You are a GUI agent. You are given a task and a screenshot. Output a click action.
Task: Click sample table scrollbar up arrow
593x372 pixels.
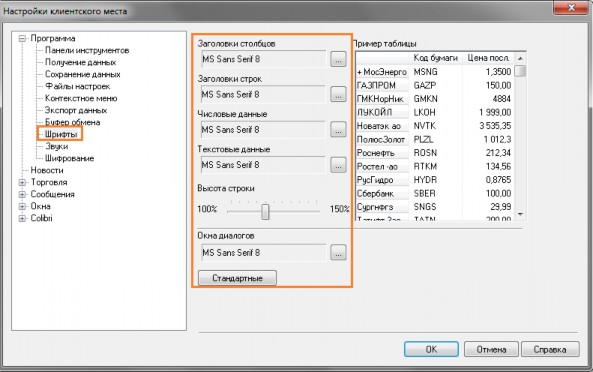coord(520,58)
